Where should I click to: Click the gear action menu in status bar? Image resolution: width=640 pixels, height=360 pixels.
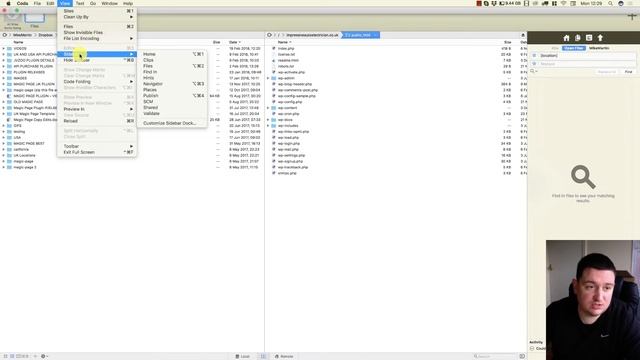(x=44, y=356)
